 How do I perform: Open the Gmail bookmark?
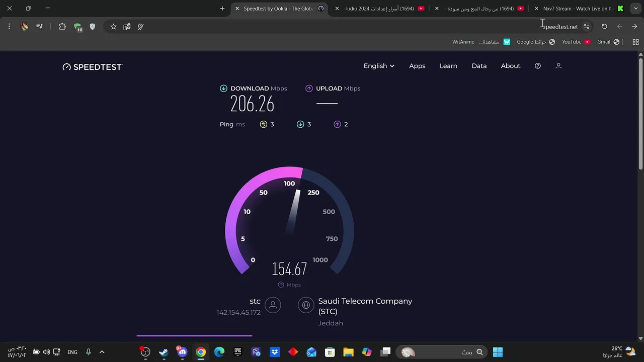[x=608, y=42]
